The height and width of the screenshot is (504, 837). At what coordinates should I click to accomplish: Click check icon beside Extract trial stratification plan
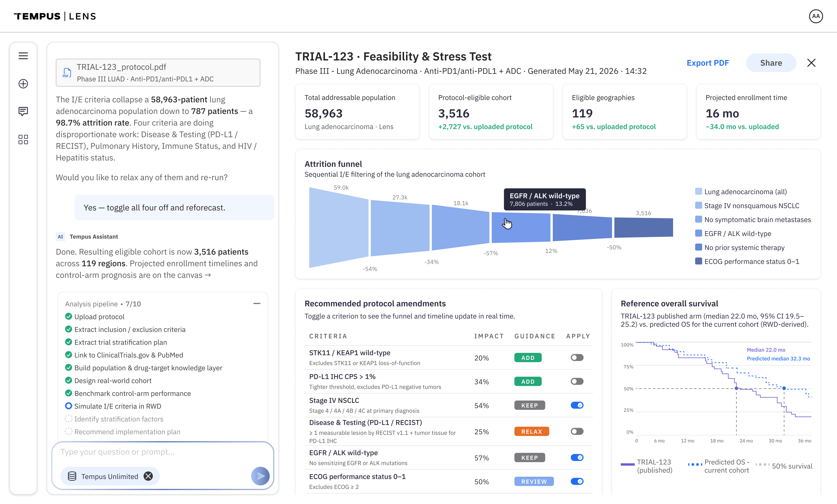[68, 342]
